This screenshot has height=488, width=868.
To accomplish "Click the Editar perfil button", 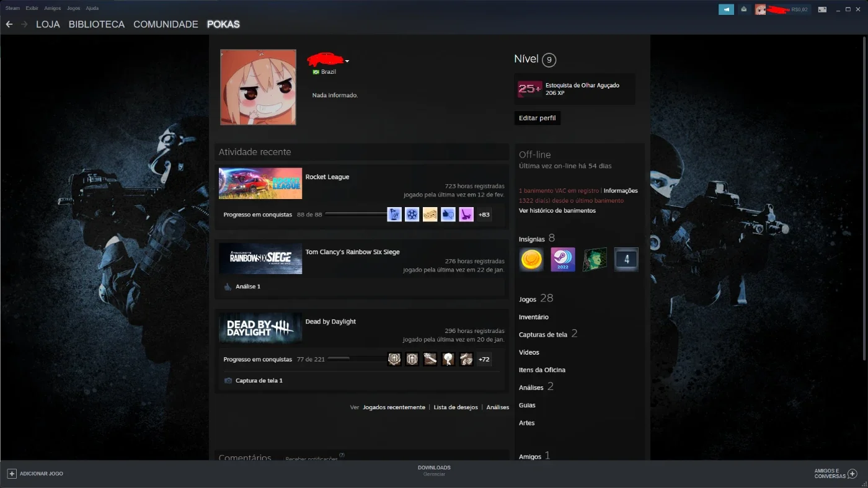I will [537, 118].
